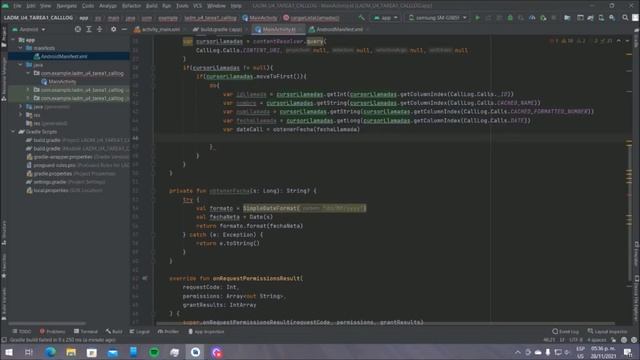The image size is (640, 360).
Task: Open Spotify from the taskbar
Action: coord(154,352)
